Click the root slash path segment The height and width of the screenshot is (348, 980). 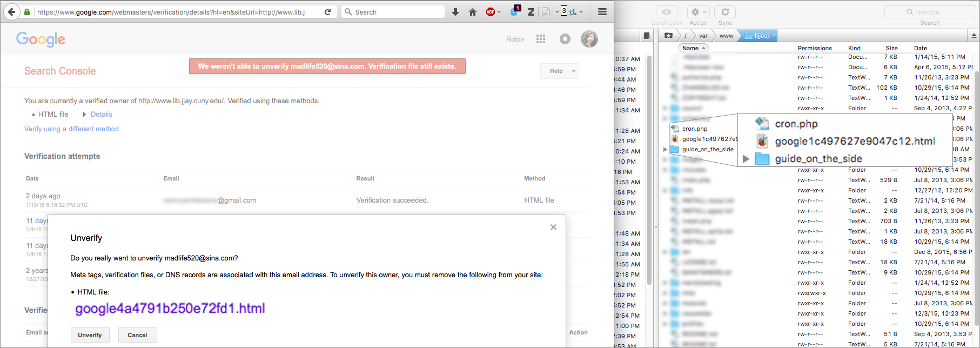[686, 36]
